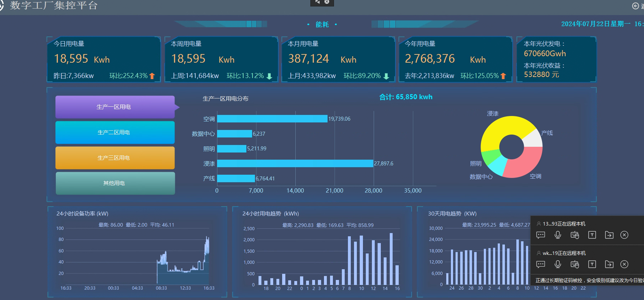Click the 今日用电量 summary card

[x=104, y=59]
